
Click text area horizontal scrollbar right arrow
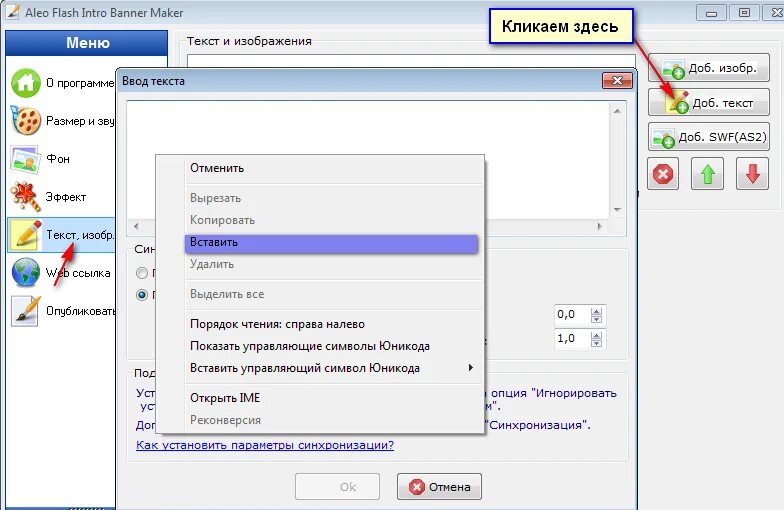pyautogui.click(x=600, y=226)
